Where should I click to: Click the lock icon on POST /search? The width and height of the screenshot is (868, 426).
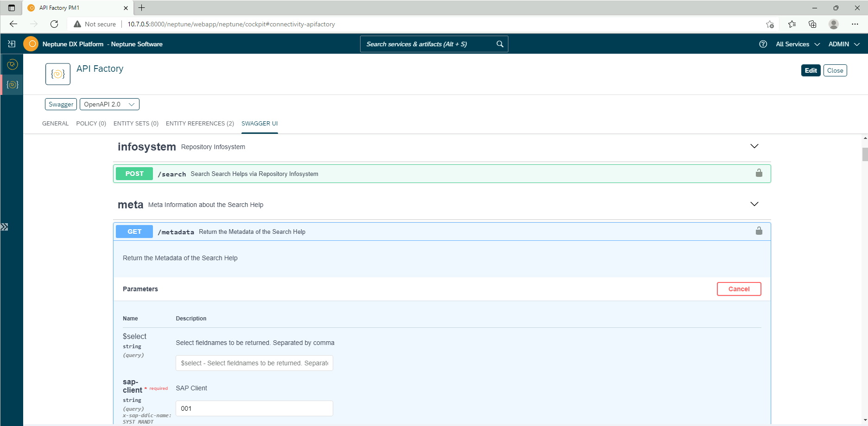(x=759, y=173)
